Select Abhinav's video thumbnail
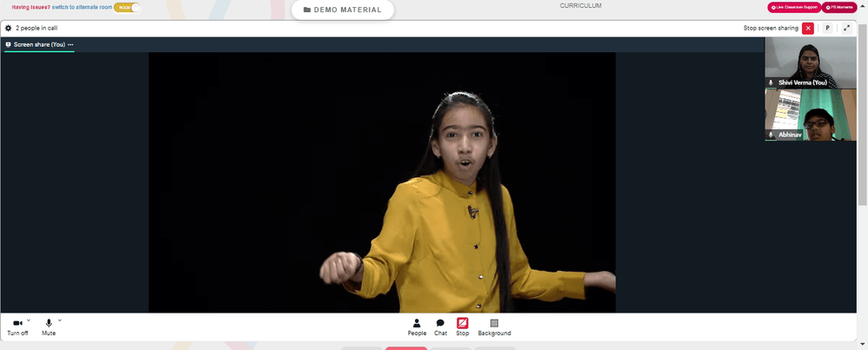The width and height of the screenshot is (868, 350). pyautogui.click(x=811, y=116)
